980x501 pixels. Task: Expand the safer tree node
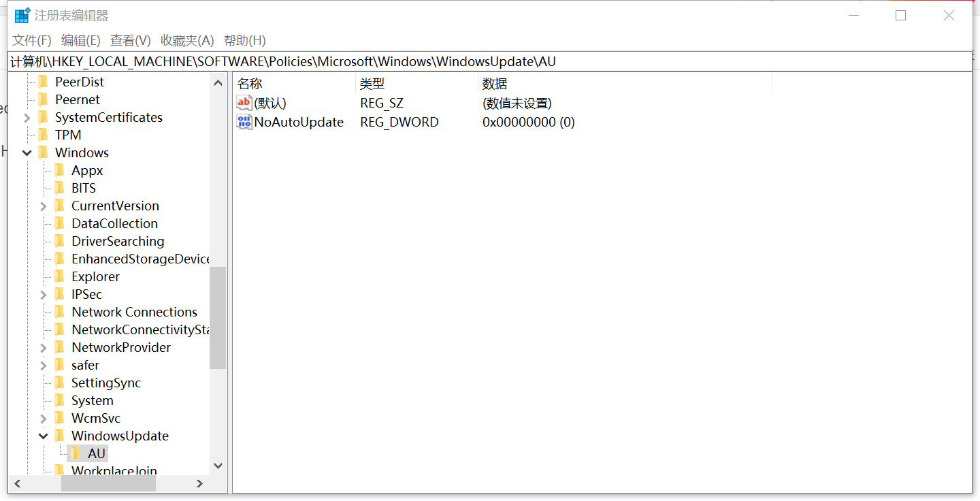point(43,365)
